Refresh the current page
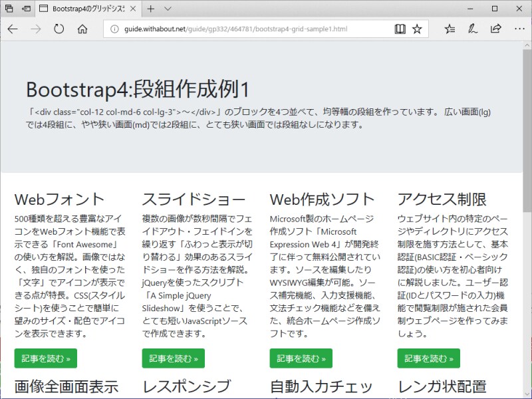Screen dimensions: 532x399 tap(59, 29)
